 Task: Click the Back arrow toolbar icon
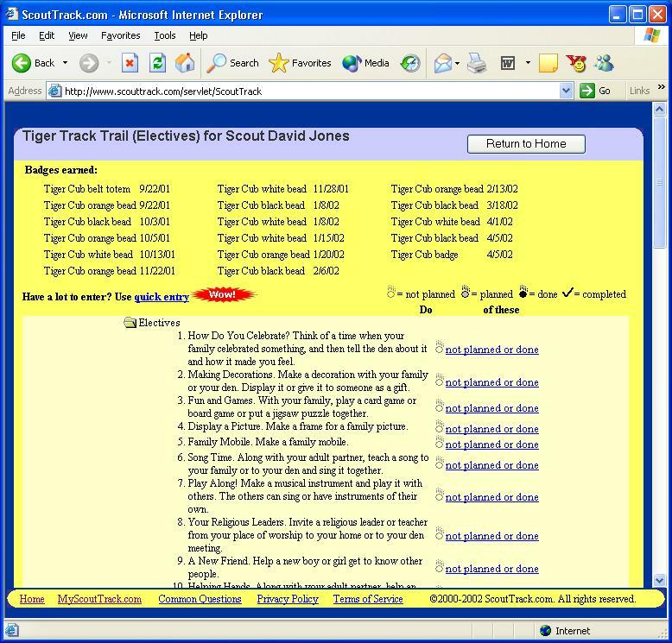22,63
